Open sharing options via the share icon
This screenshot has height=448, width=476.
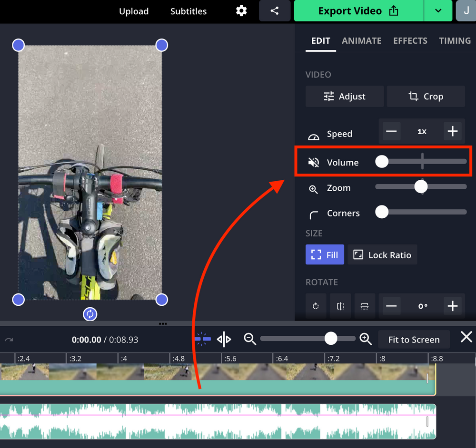pos(275,10)
